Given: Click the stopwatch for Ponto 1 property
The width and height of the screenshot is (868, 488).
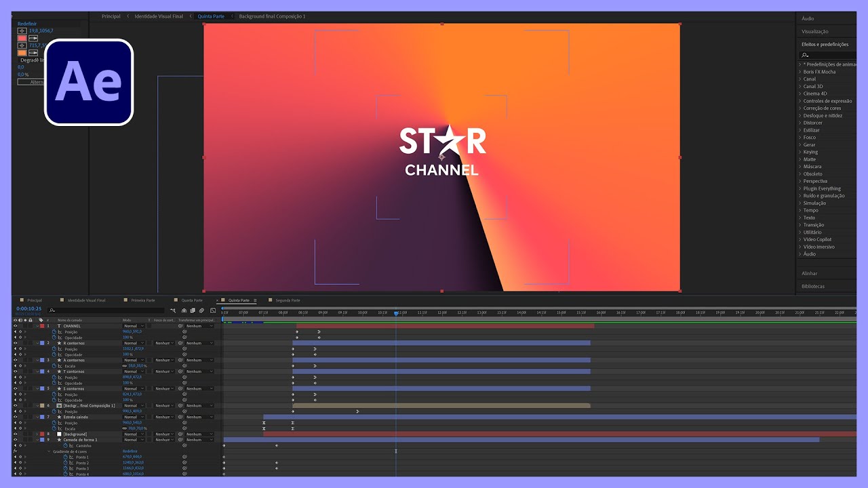Looking at the screenshot, I should coord(66,457).
